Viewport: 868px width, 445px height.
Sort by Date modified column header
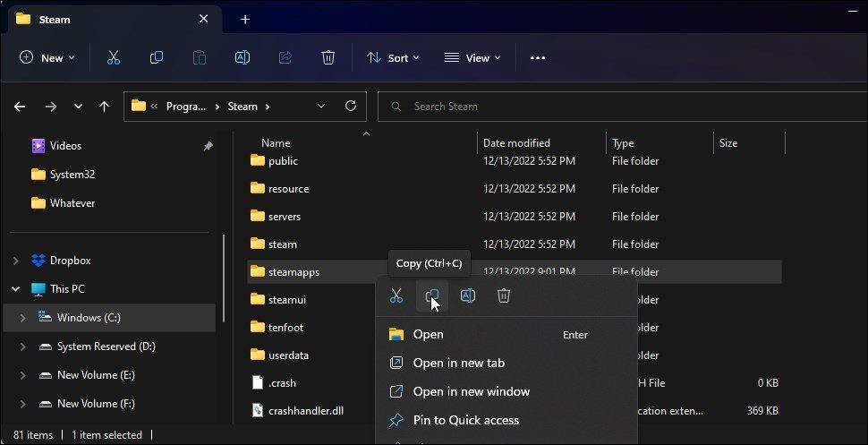(x=516, y=143)
